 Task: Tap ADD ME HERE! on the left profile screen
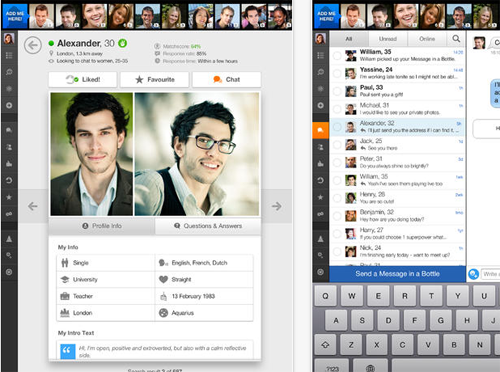(15, 16)
